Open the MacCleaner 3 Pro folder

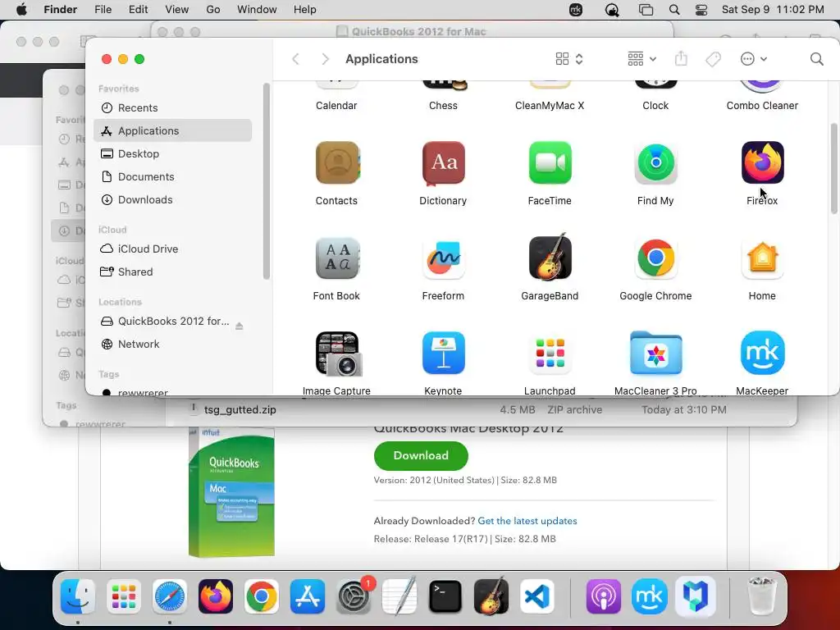(x=655, y=353)
